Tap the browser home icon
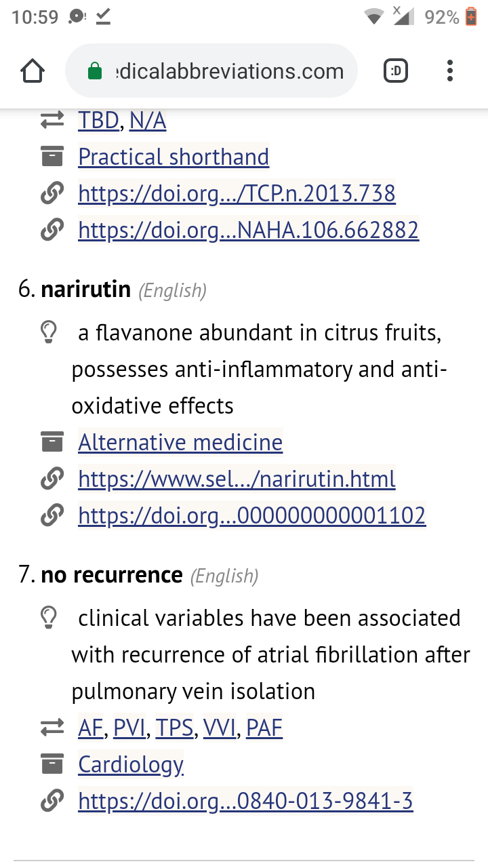Screen dimensions: 488x868 pos(33,71)
